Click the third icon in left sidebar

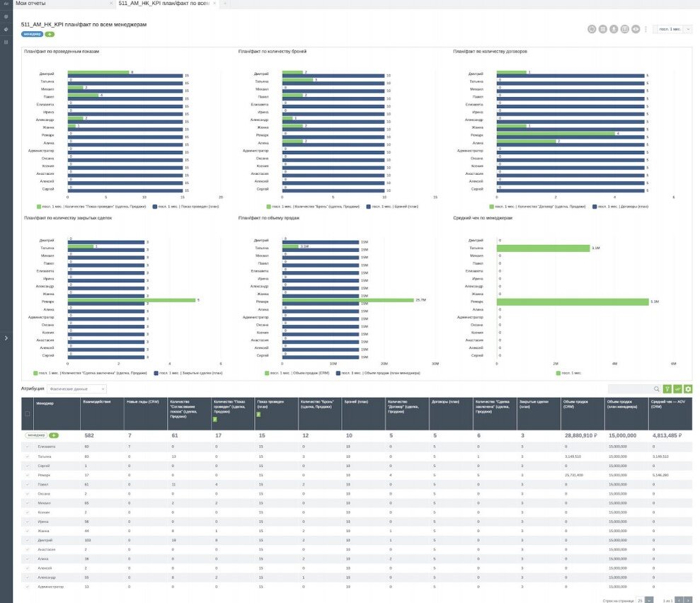tap(6, 29)
